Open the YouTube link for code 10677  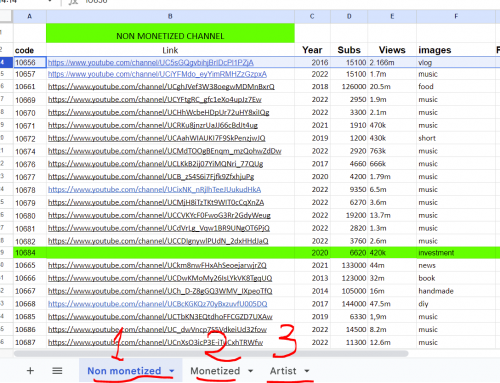[x=151, y=176]
